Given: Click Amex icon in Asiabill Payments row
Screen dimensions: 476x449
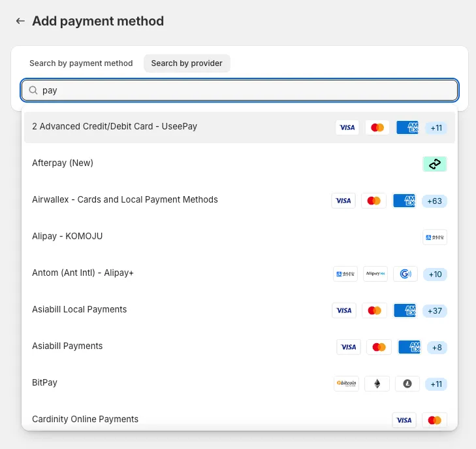Looking at the screenshot, I should coord(409,347).
